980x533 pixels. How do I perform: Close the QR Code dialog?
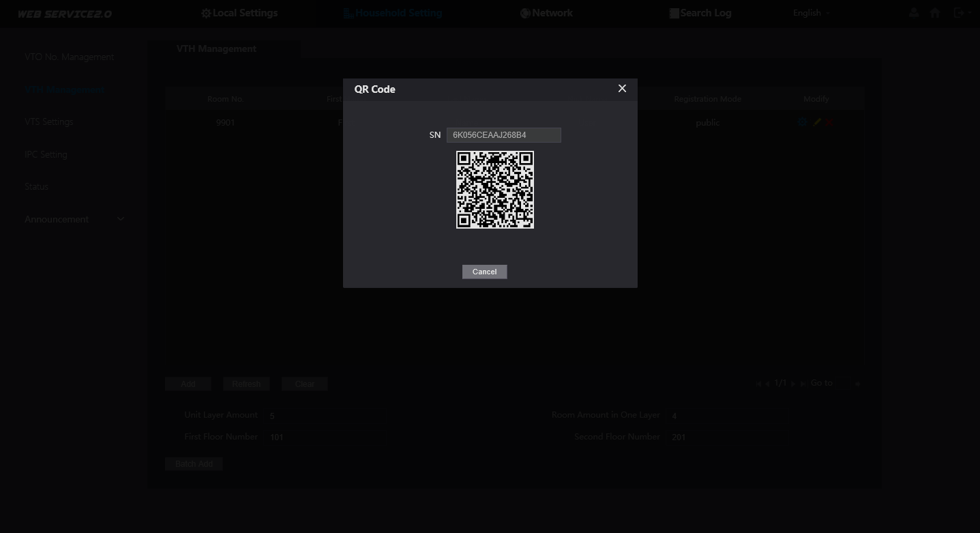(622, 89)
